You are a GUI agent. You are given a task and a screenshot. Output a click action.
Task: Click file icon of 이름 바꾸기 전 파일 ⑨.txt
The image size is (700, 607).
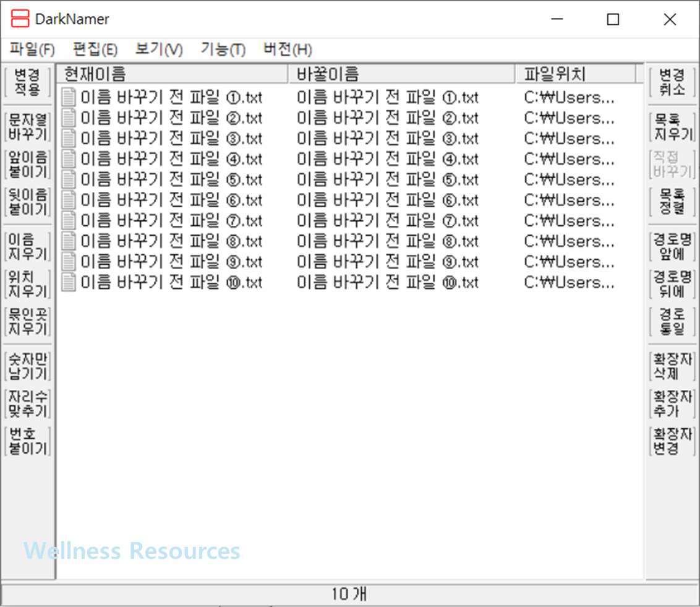click(x=68, y=261)
